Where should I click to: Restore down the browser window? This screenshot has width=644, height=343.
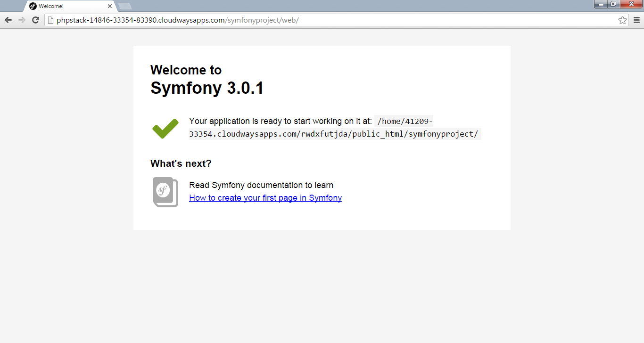point(613,4)
